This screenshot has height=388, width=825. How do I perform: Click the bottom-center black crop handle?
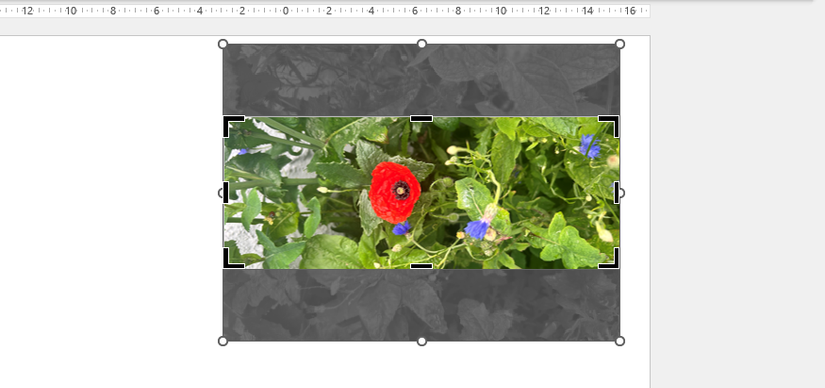421,266
